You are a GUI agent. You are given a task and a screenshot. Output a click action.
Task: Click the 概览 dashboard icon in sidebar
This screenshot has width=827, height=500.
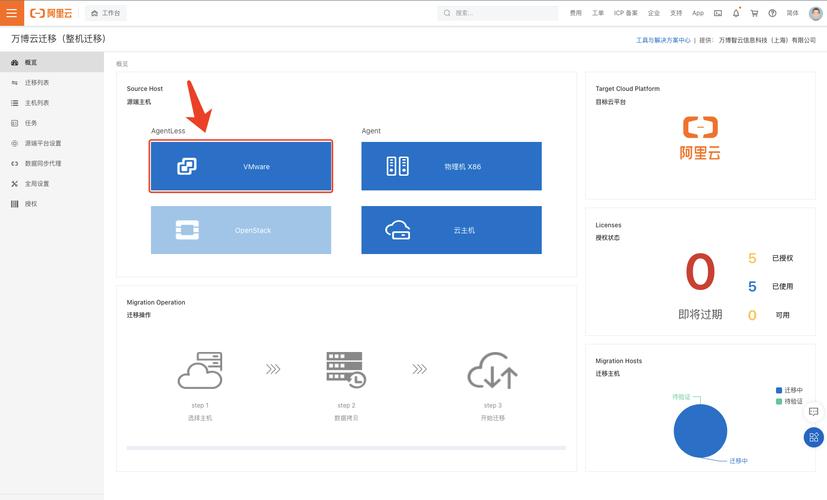(15, 62)
